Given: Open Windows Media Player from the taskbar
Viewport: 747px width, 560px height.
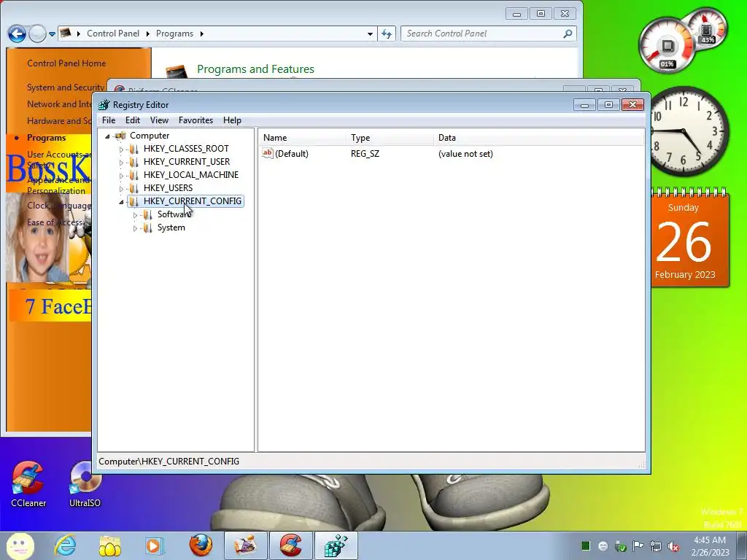Looking at the screenshot, I should coord(155,545).
